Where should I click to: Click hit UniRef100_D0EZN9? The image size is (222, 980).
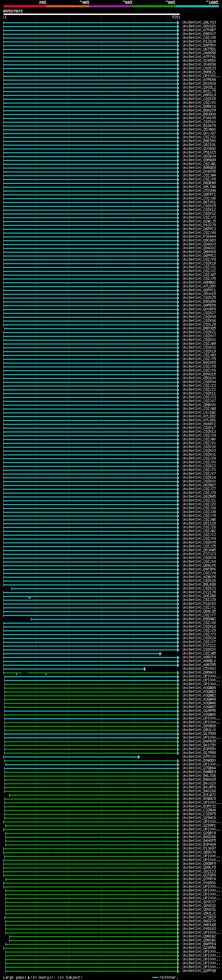pyautogui.click(x=199, y=596)
